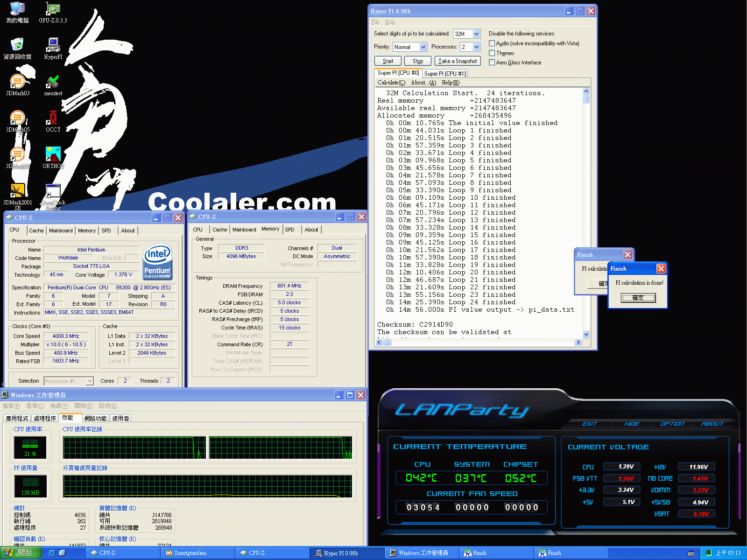Open the Hyper PI File menu
Image resolution: width=747 pixels, height=560 pixels.
(x=375, y=22)
